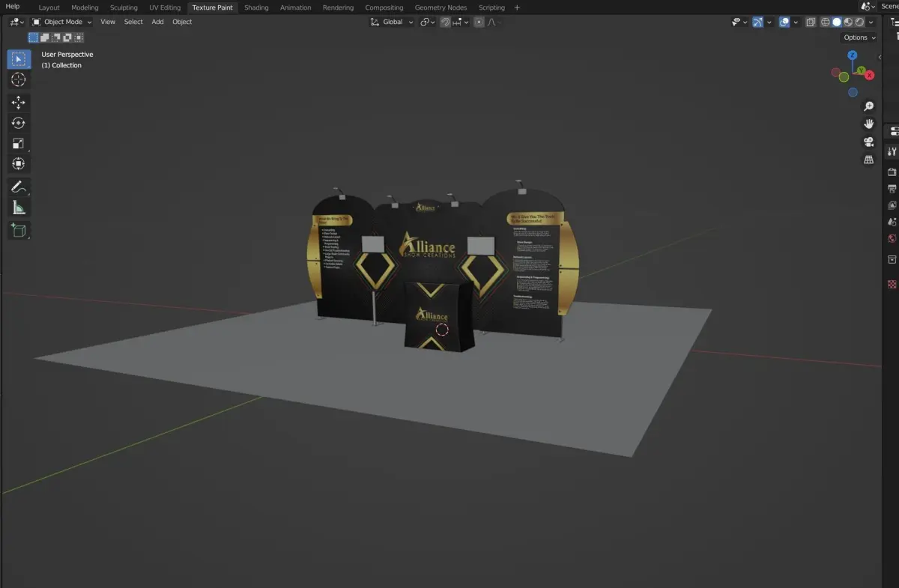The image size is (899, 588).
Task: Click the Zoom magnifier viewport icon
Action: [x=869, y=106]
